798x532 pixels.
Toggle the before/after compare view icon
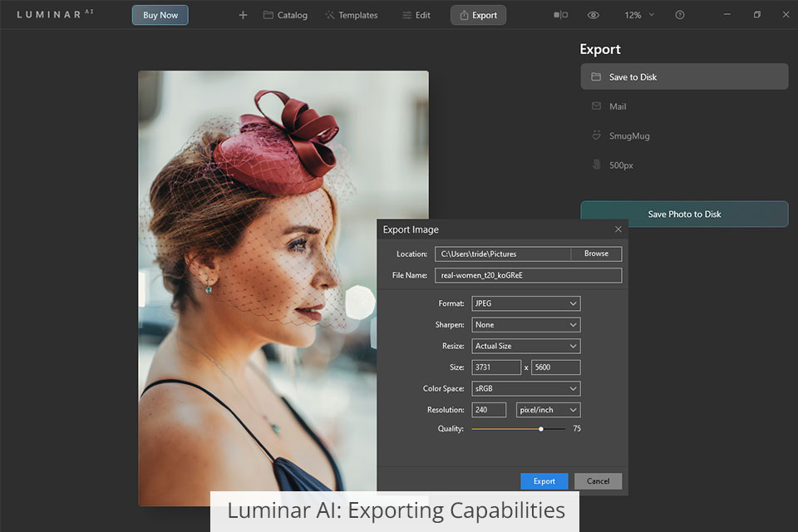[561, 15]
